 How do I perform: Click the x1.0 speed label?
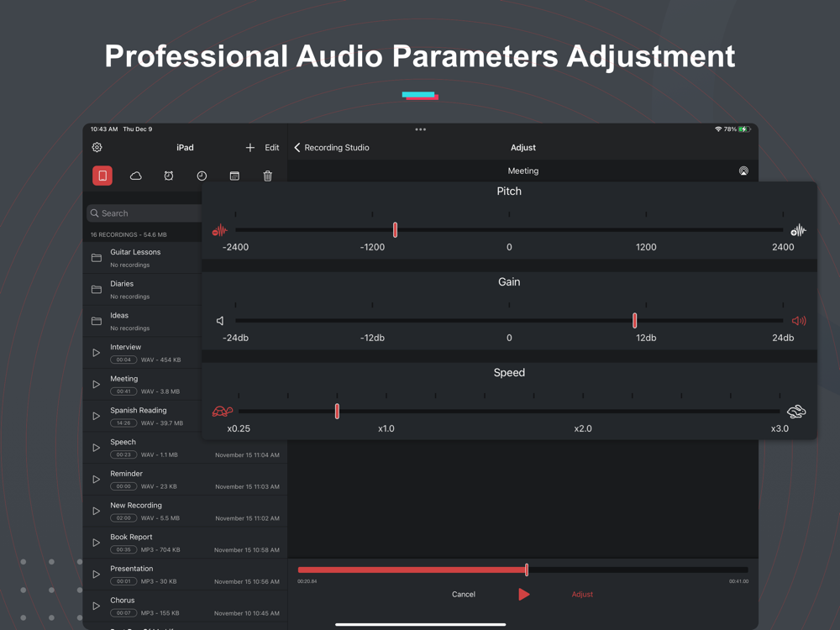[386, 428]
